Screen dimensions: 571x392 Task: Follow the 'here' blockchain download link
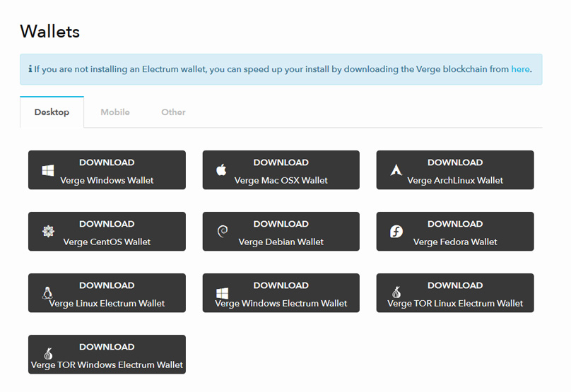tap(520, 69)
